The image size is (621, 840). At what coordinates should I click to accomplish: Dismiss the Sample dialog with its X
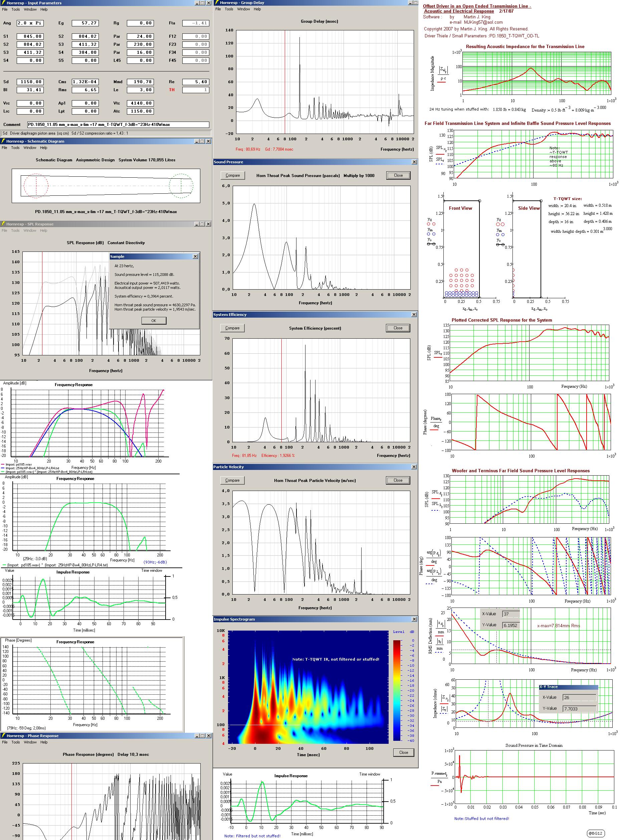pyautogui.click(x=195, y=257)
